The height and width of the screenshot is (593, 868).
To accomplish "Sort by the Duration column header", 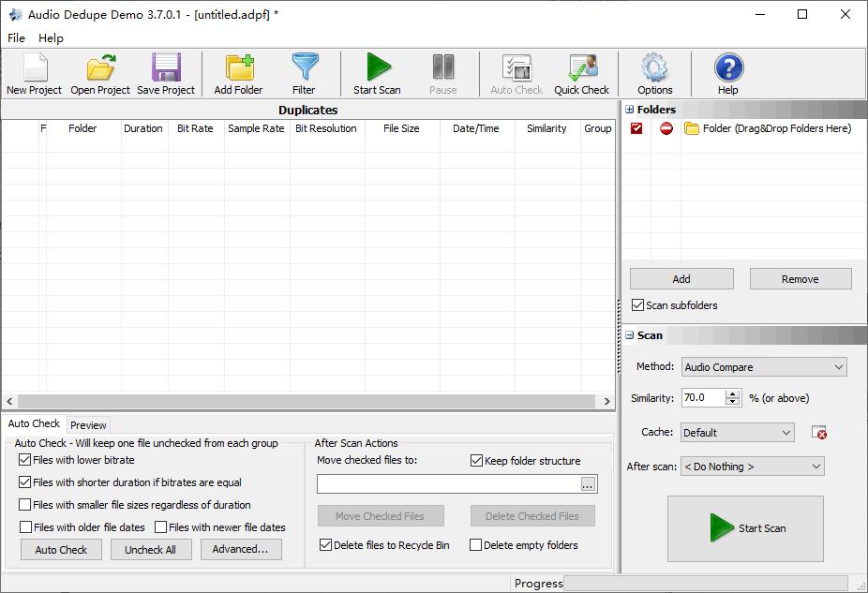I will [143, 128].
